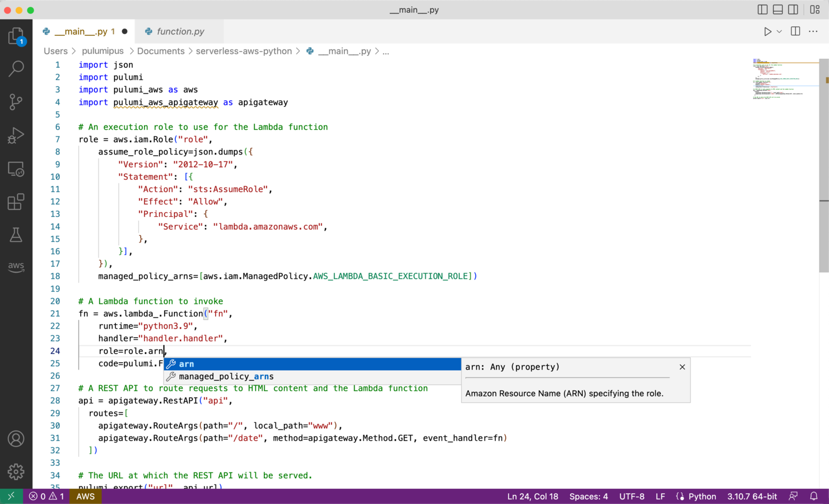The width and height of the screenshot is (829, 504).
Task: Toggle the bottom panel layout button
Action: click(x=777, y=10)
